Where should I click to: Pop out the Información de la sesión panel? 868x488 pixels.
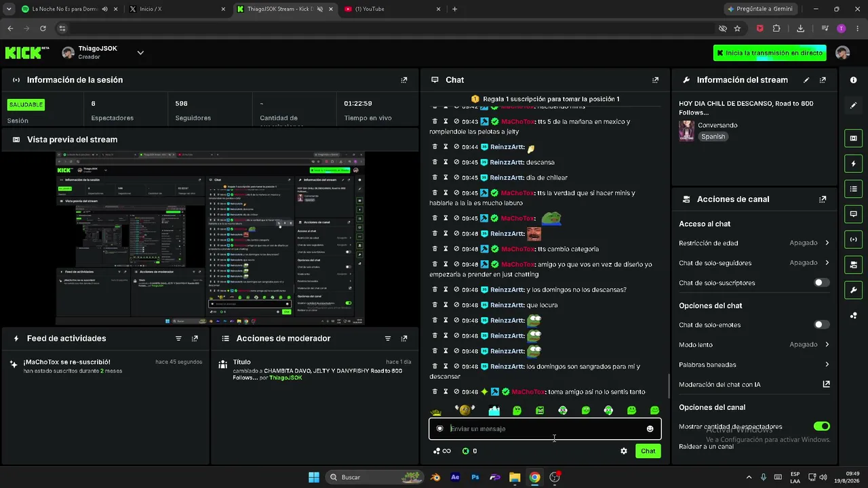(x=404, y=80)
